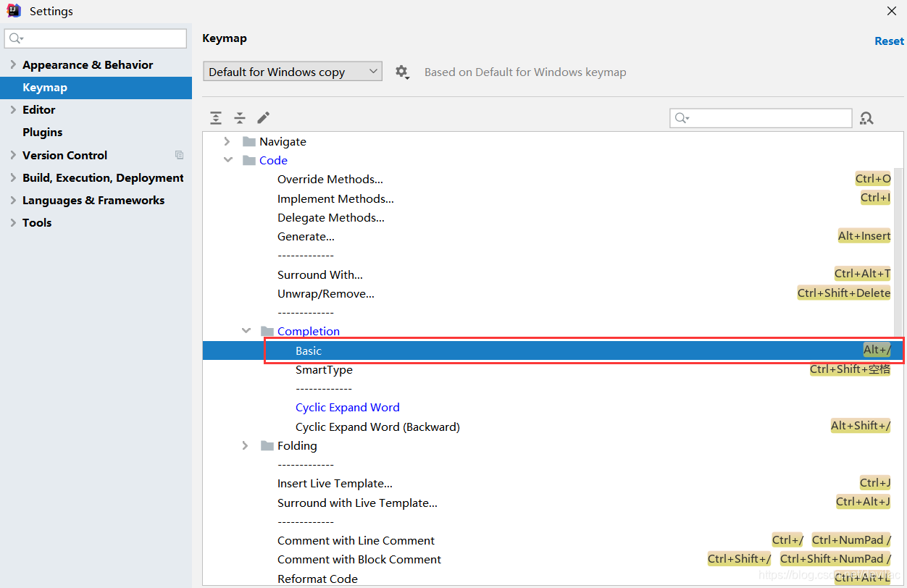Open the keymap gear options icon
The image size is (907, 588).
coord(402,72)
